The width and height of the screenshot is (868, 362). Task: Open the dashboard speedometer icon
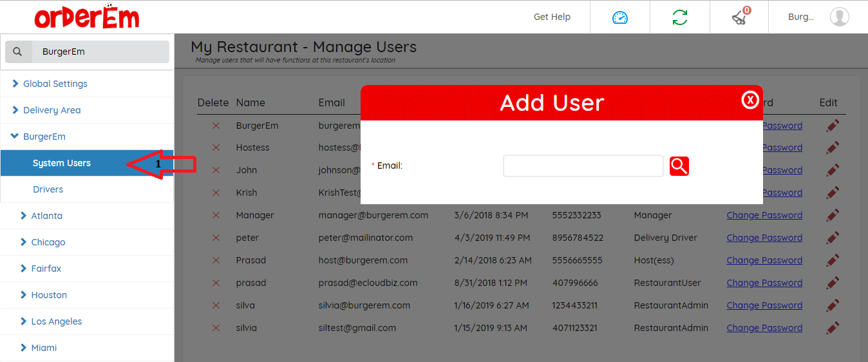[x=619, y=17]
